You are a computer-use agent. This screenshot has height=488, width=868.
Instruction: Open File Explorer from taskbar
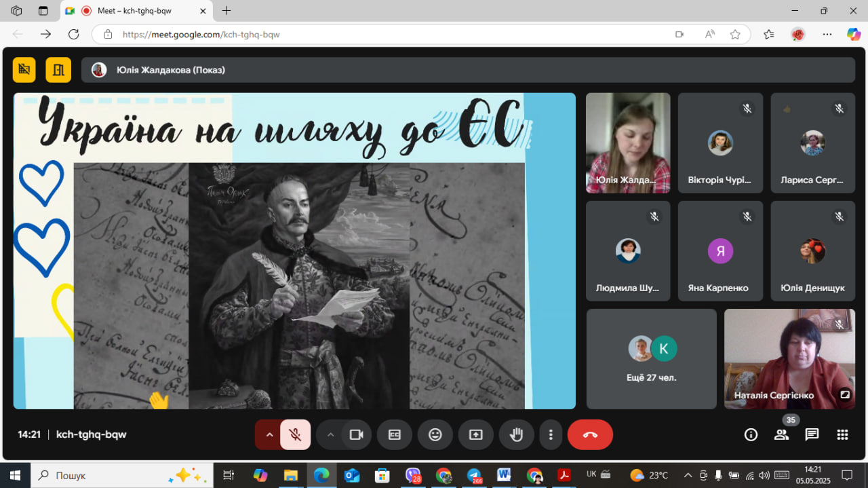click(x=290, y=475)
